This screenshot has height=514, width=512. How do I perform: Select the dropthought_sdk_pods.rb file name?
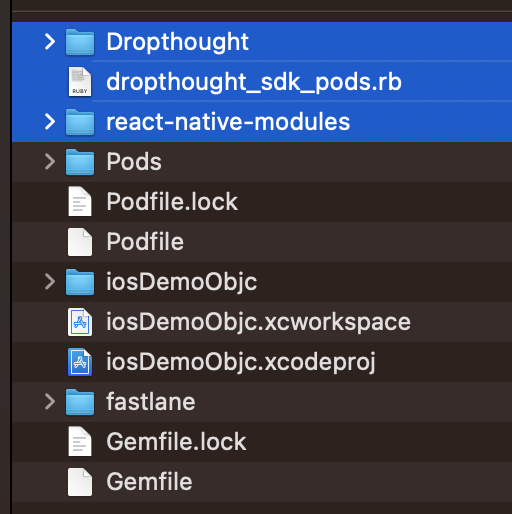(254, 82)
